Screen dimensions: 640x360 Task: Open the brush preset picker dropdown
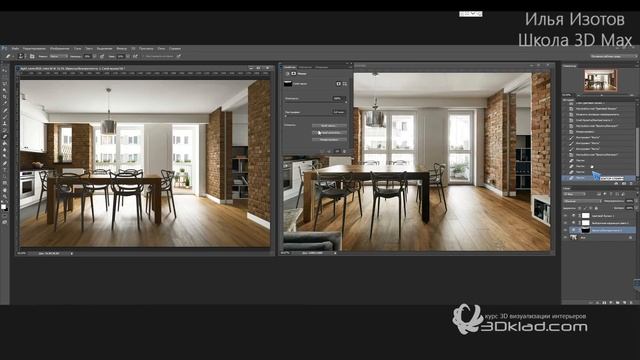point(26,56)
